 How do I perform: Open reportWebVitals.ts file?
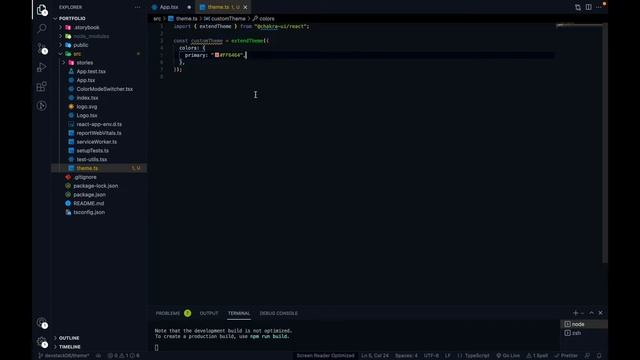click(99, 133)
